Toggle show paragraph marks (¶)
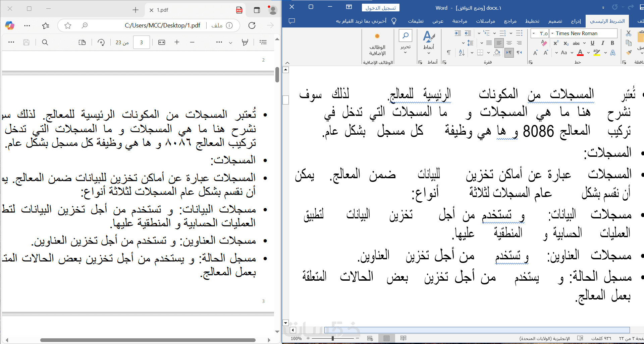 pyautogui.click(x=449, y=53)
